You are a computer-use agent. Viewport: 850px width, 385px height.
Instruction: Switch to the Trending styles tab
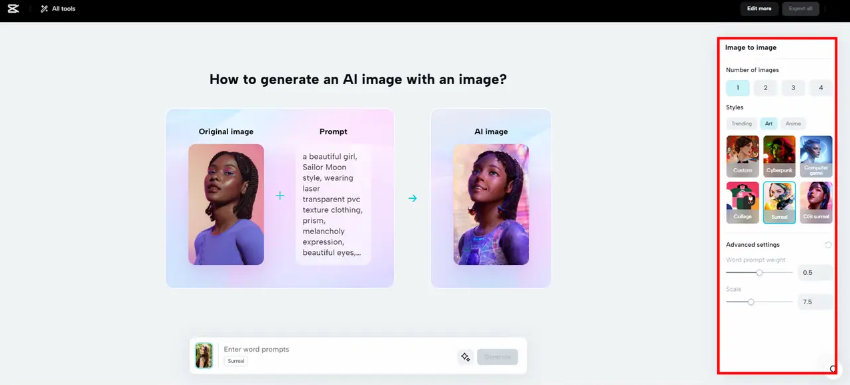742,124
